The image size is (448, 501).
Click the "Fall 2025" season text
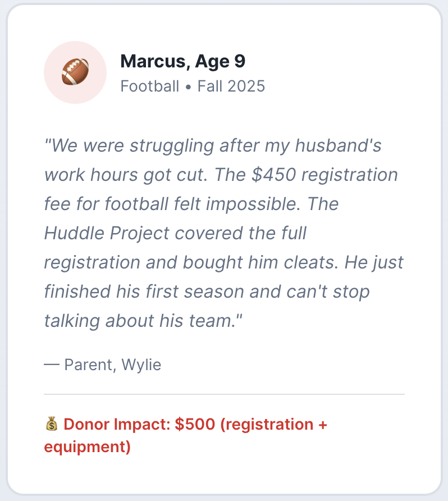pyautogui.click(x=231, y=86)
